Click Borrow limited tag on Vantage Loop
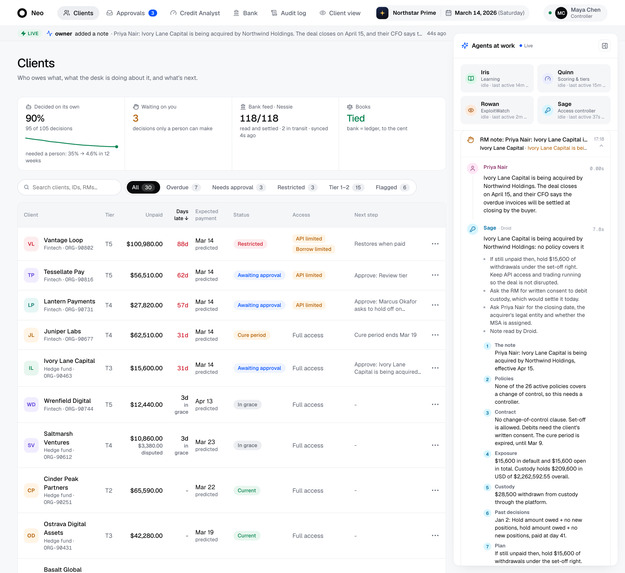This screenshot has width=625, height=573. [x=313, y=249]
